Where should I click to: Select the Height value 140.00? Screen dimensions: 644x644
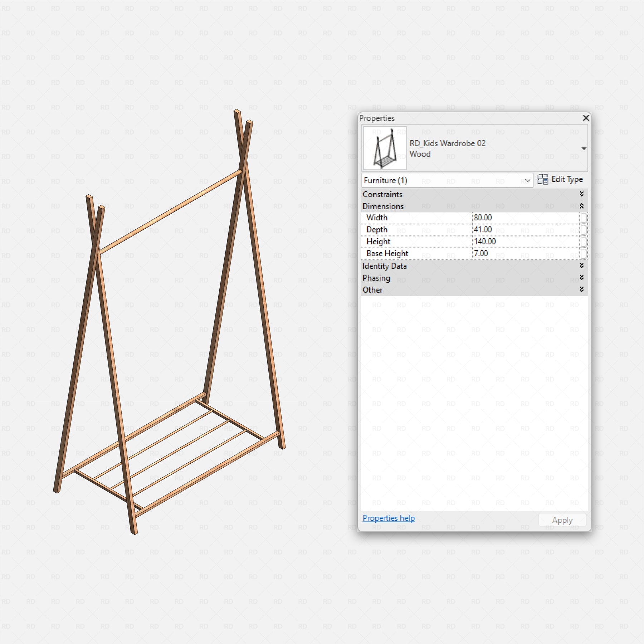485,241
